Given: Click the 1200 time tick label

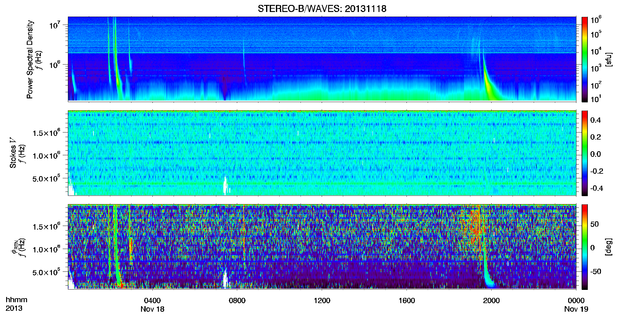Looking at the screenshot, I should [322, 300].
